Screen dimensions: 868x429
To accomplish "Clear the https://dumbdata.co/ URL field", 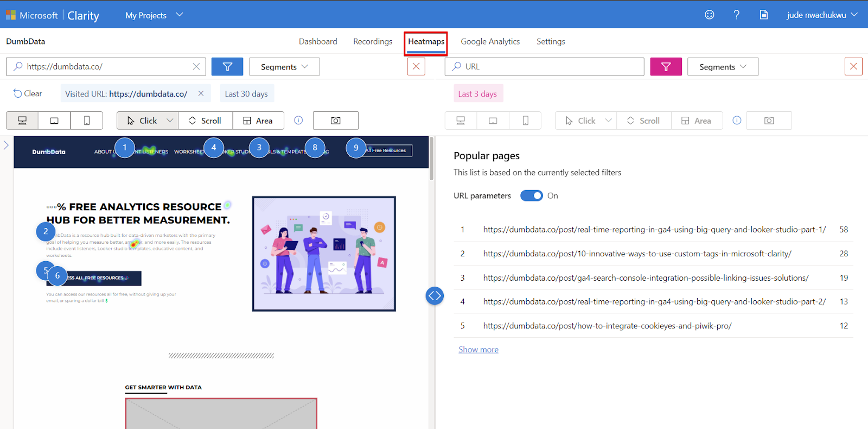I will coord(196,66).
